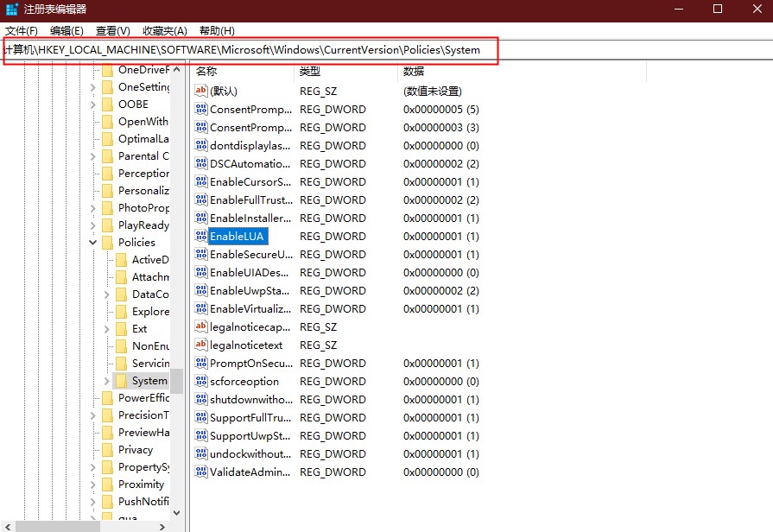
Task: Click tree horizontal scrollbar left arrow
Action: (8, 527)
